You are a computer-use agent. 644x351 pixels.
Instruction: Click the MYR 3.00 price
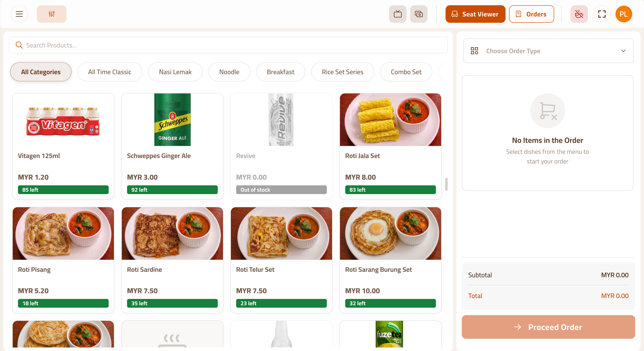(142, 177)
